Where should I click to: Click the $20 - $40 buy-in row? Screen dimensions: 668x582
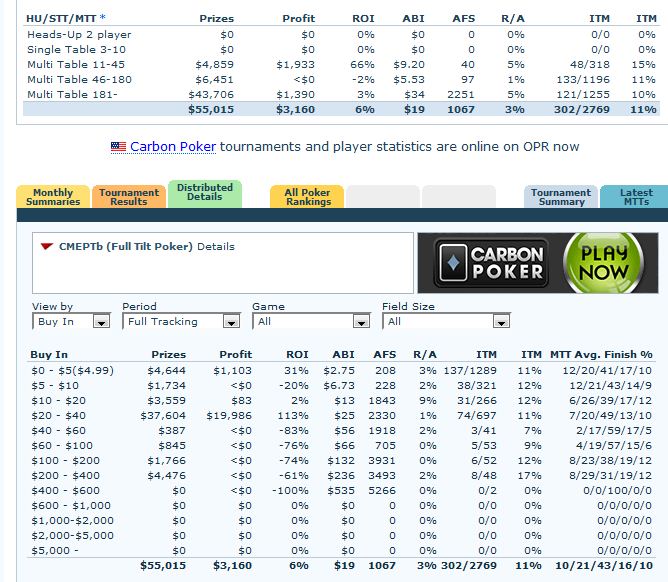point(341,415)
